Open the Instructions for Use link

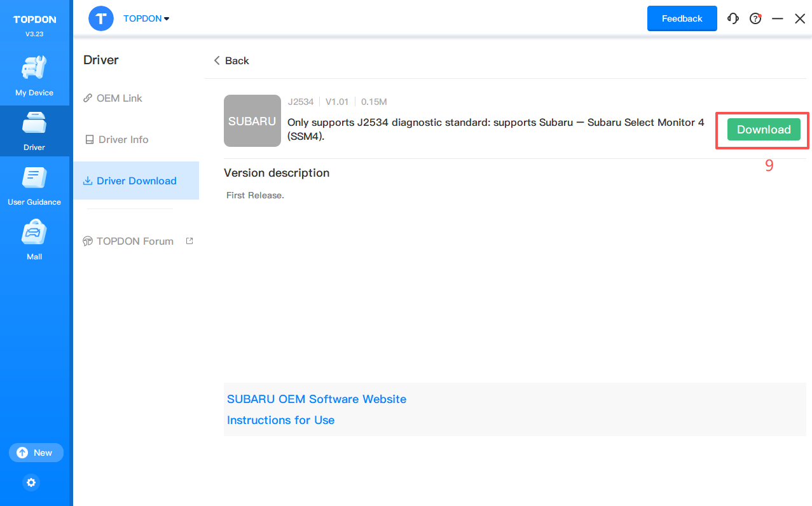(280, 420)
